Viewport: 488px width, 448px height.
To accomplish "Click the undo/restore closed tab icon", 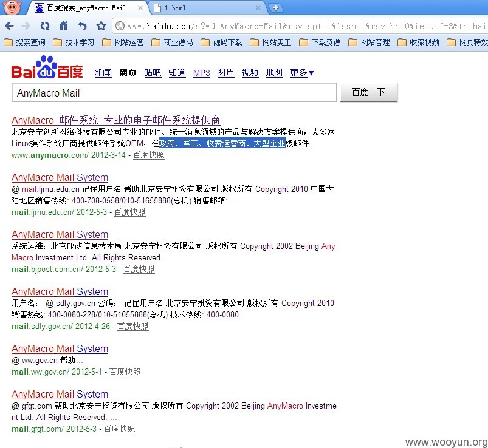I will click(x=82, y=26).
